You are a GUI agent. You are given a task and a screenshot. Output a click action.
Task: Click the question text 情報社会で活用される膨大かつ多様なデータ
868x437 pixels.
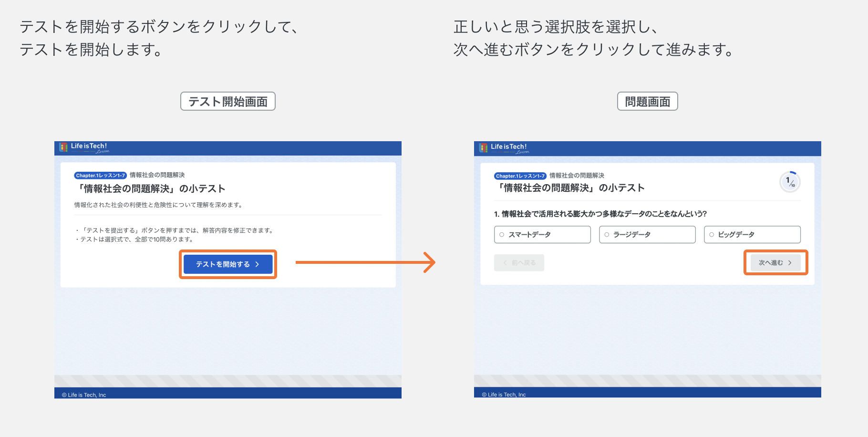click(600, 214)
